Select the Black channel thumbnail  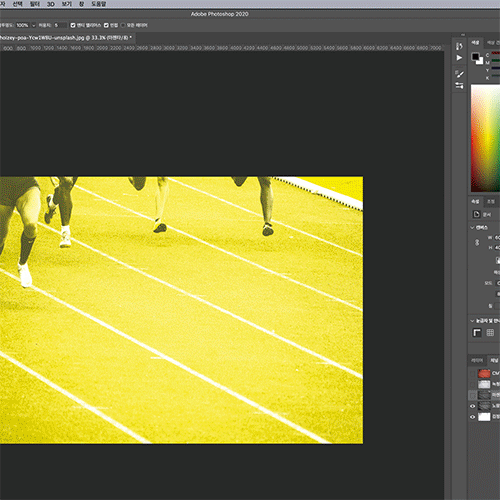(x=484, y=417)
